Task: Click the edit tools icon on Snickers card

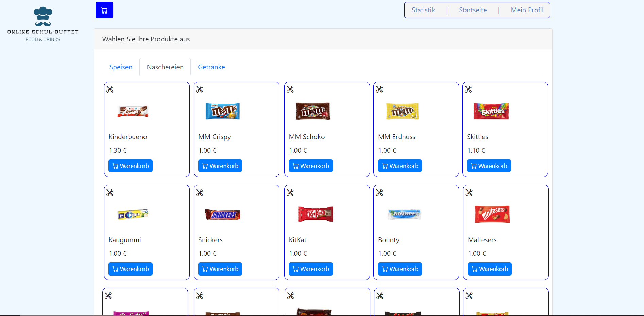Action: click(200, 193)
